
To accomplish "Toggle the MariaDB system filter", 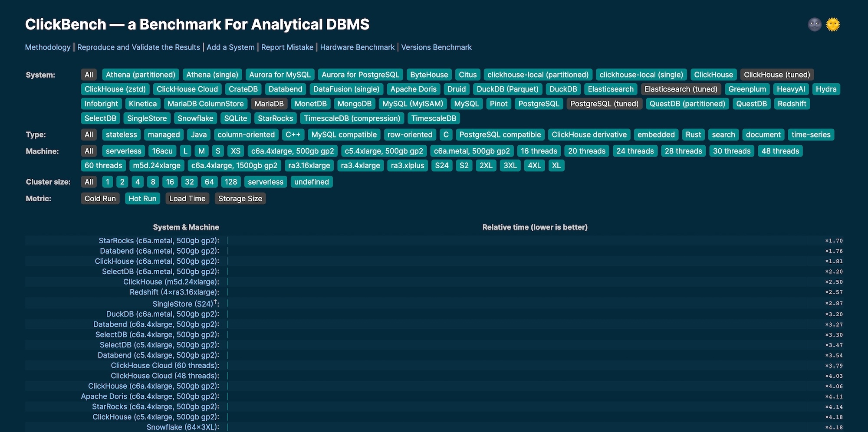I will pos(269,104).
